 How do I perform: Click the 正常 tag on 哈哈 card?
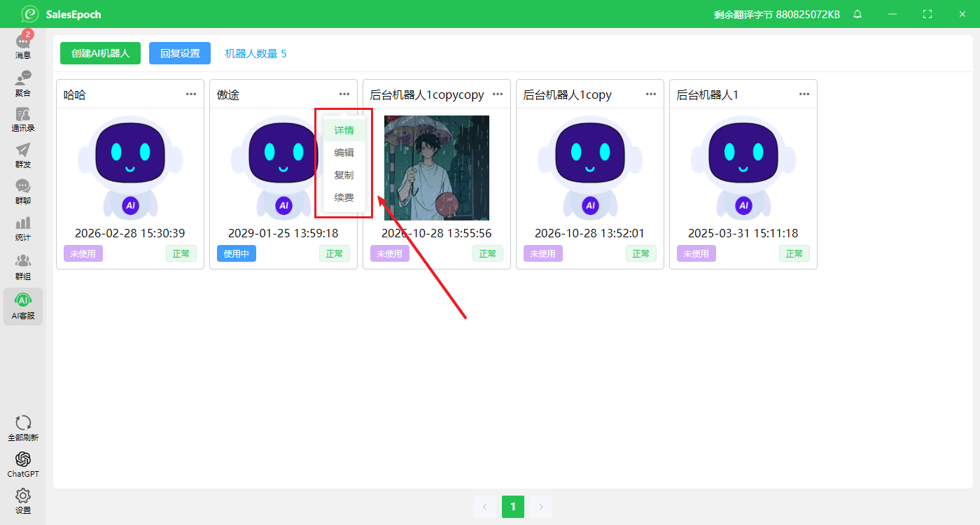[181, 253]
